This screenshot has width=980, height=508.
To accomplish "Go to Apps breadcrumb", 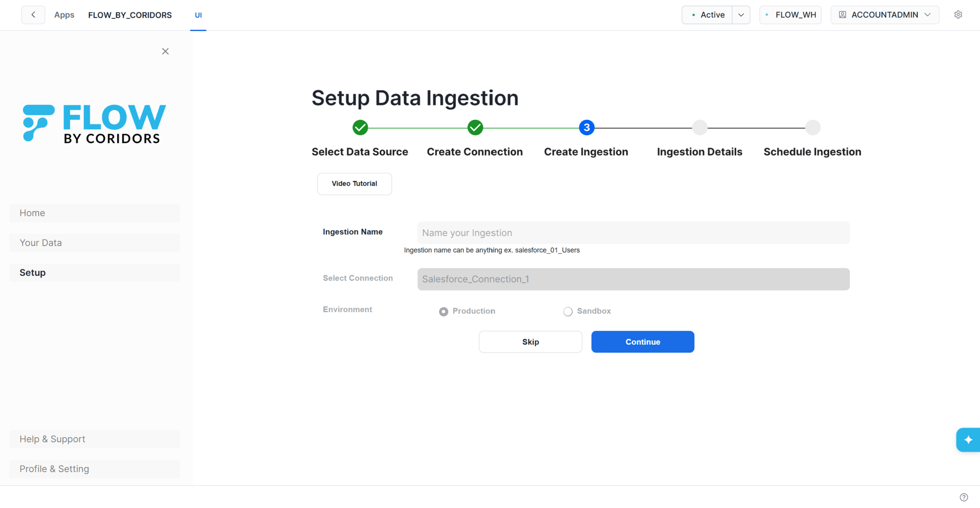I will click(64, 15).
